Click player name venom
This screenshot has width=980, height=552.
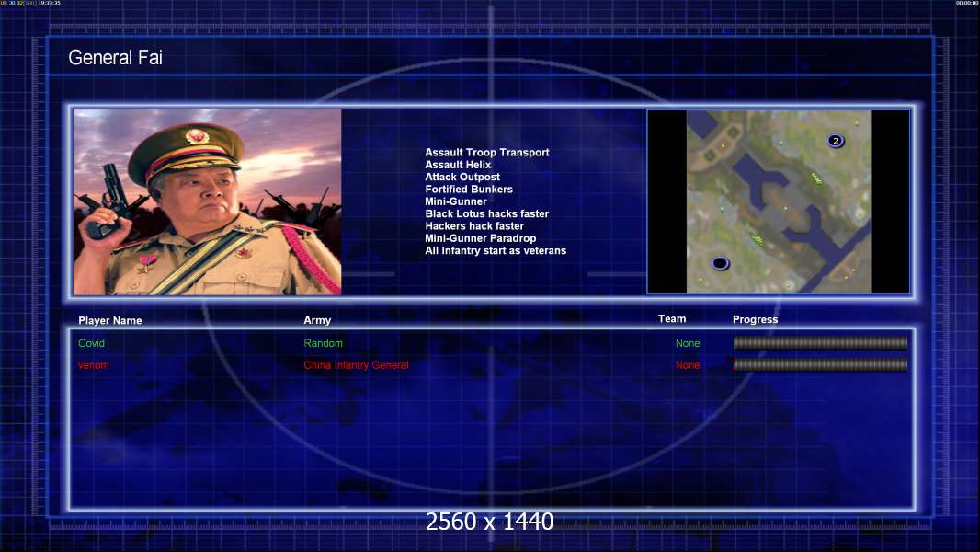(93, 365)
